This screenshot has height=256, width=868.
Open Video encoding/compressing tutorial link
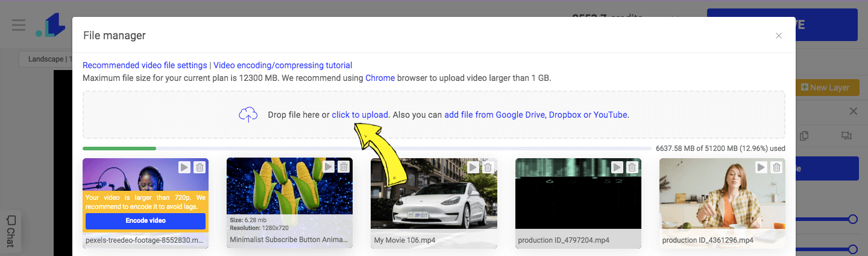283,65
